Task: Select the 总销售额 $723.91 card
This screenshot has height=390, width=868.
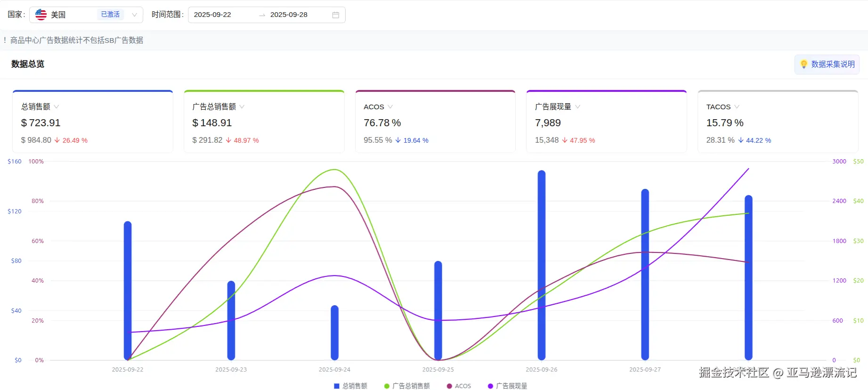Action: 93,122
